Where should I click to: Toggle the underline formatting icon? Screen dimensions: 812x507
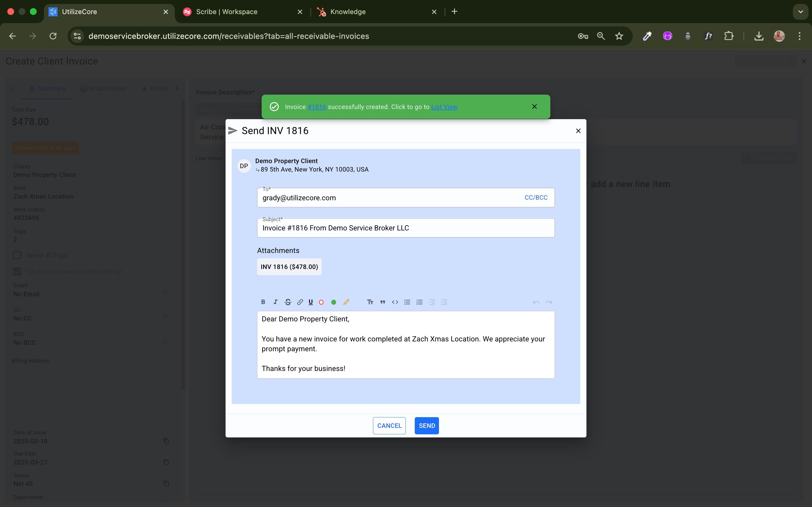coord(311,302)
